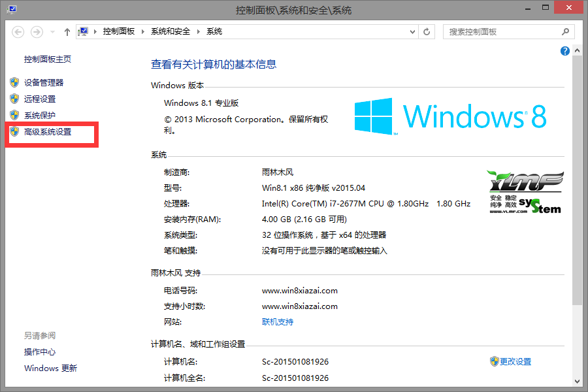Open 控制面板主页 link
588x392 pixels.
click(48, 59)
